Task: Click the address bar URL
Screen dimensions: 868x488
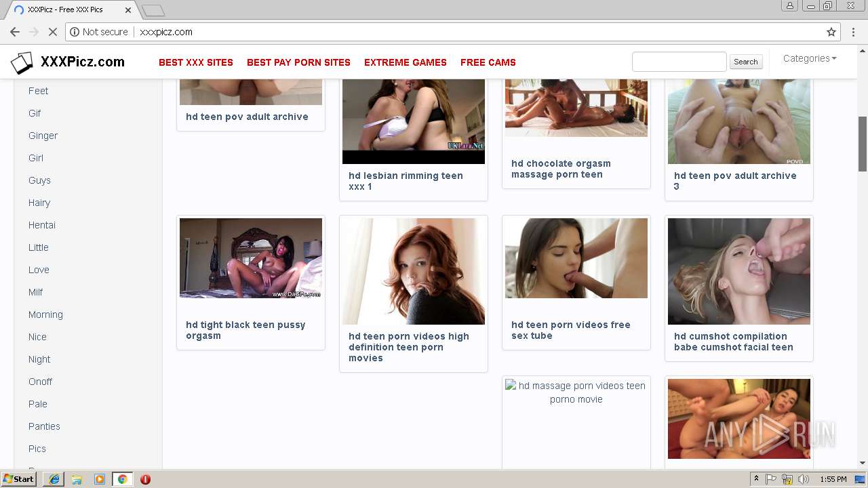Action: pyautogui.click(x=166, y=32)
